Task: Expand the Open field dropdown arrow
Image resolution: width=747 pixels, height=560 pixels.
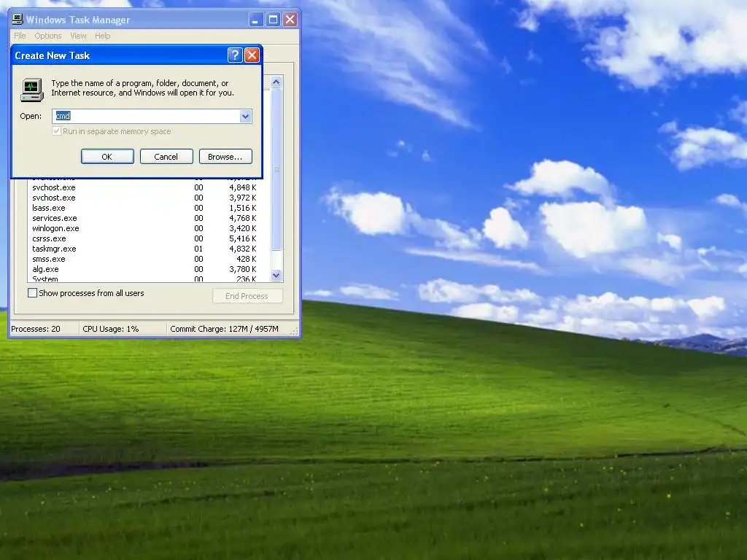Action: pos(245,116)
